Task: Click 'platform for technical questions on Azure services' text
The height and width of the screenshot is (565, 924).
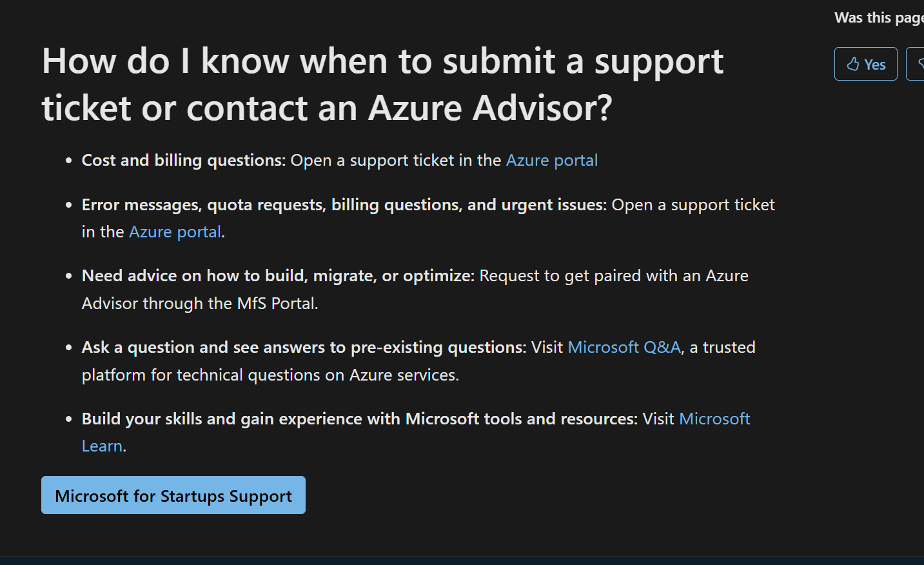Action: [269, 375]
